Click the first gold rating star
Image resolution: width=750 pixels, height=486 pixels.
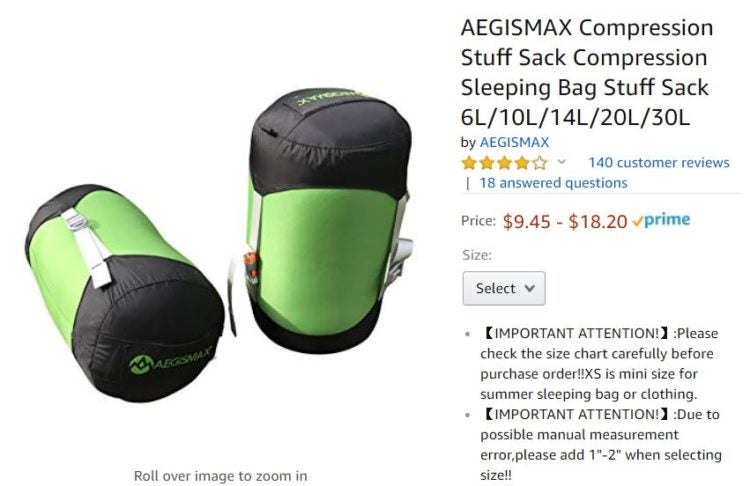pos(469,163)
